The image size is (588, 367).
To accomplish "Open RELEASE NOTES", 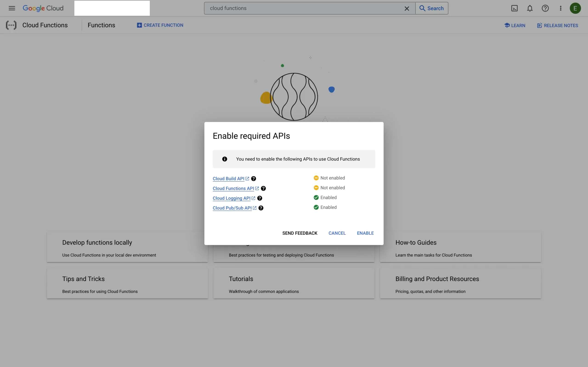I will (557, 25).
